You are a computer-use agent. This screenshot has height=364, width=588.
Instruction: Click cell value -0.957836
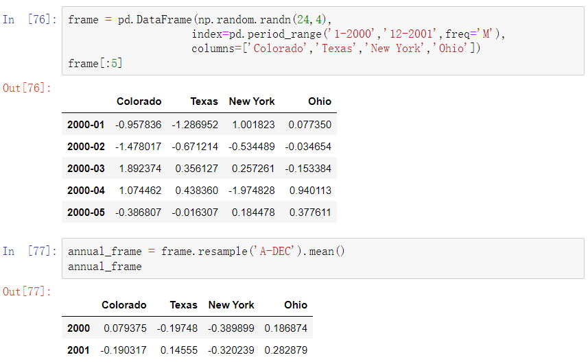tap(138, 124)
